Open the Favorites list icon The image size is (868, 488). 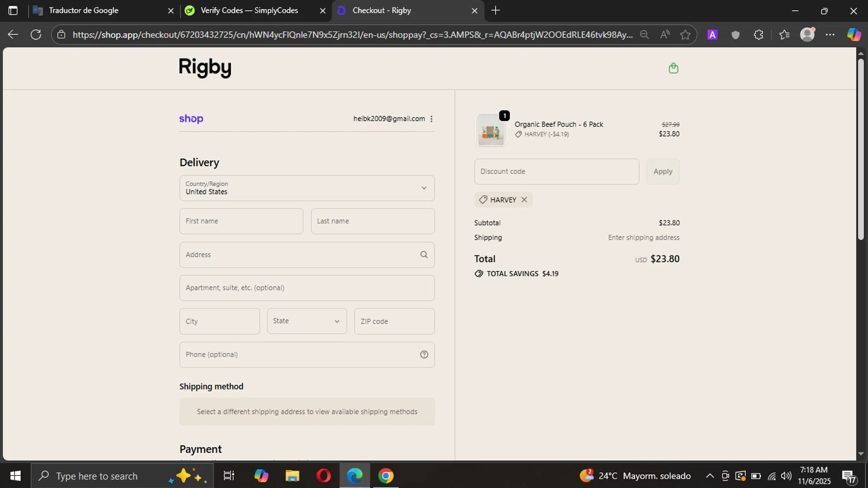point(784,35)
